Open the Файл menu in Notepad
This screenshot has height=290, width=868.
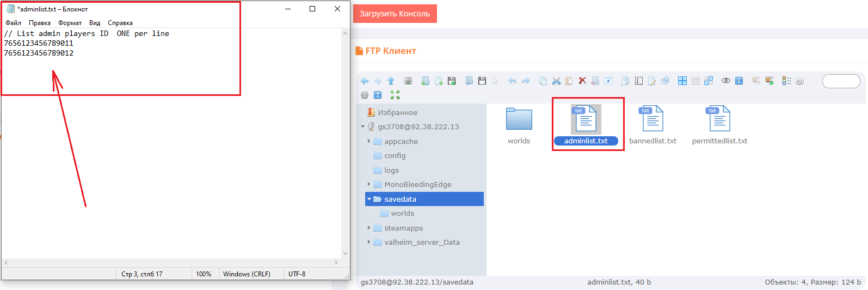[x=14, y=23]
